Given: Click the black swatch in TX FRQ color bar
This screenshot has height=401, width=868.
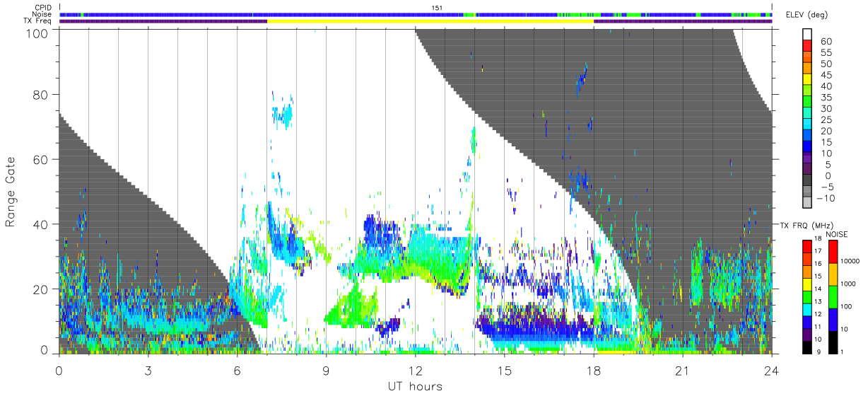Looking at the screenshot, I should tap(807, 347).
